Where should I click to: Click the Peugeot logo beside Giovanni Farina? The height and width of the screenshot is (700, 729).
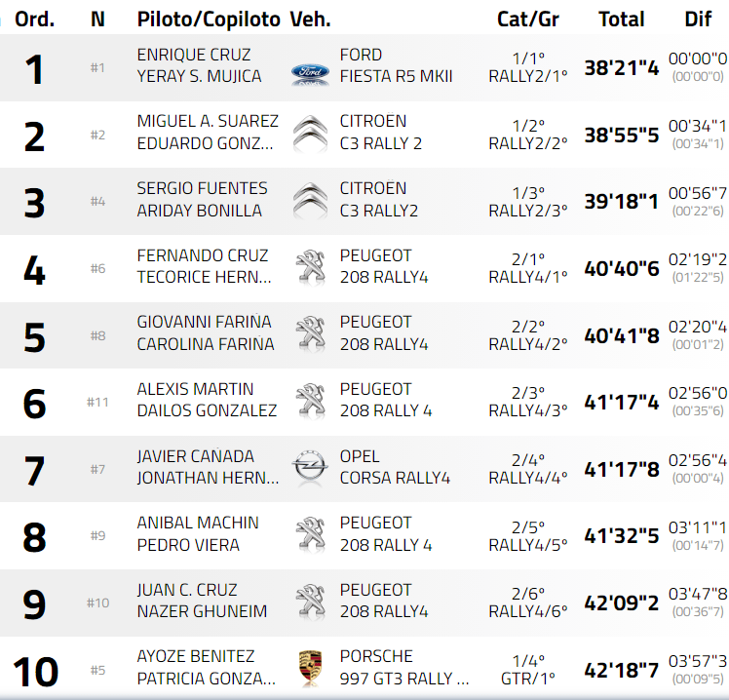[x=310, y=333]
